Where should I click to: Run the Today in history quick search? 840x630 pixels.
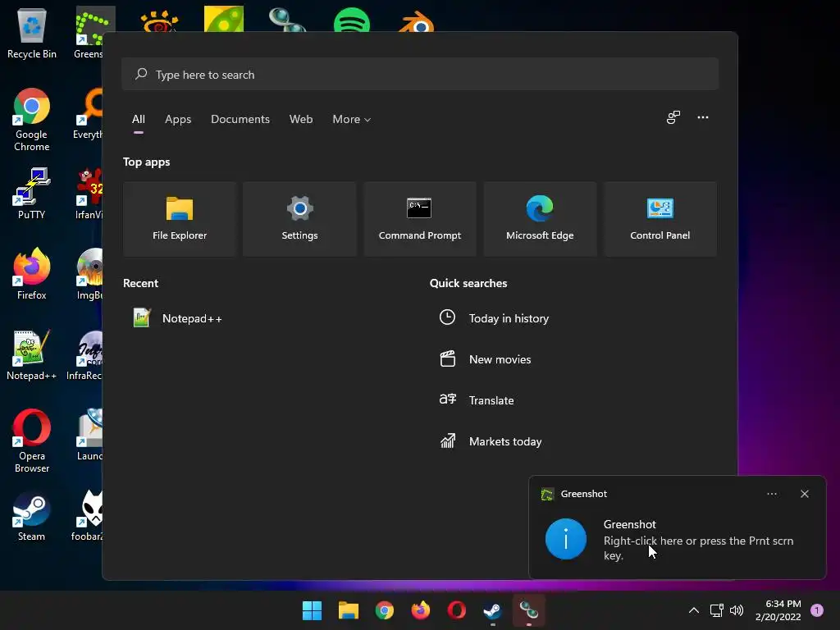pos(494,318)
